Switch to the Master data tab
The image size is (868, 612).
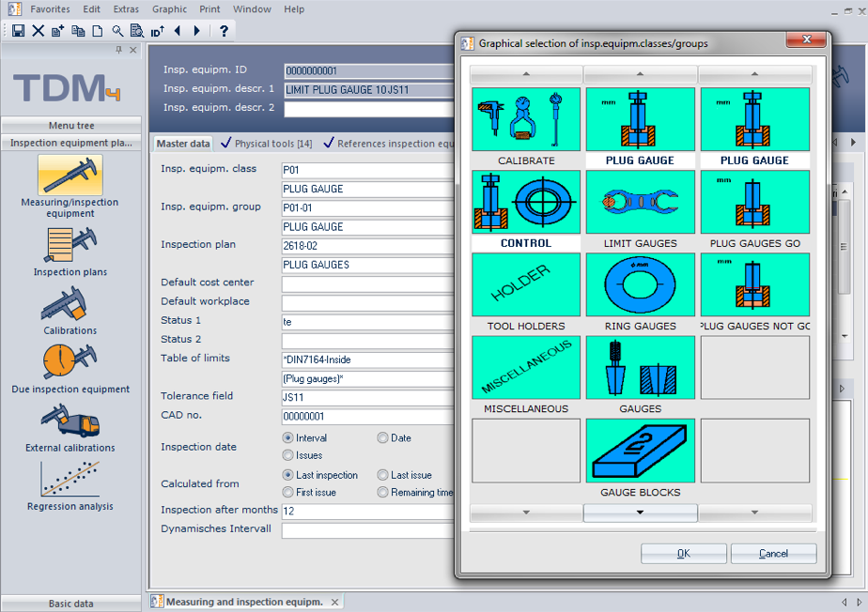point(182,144)
